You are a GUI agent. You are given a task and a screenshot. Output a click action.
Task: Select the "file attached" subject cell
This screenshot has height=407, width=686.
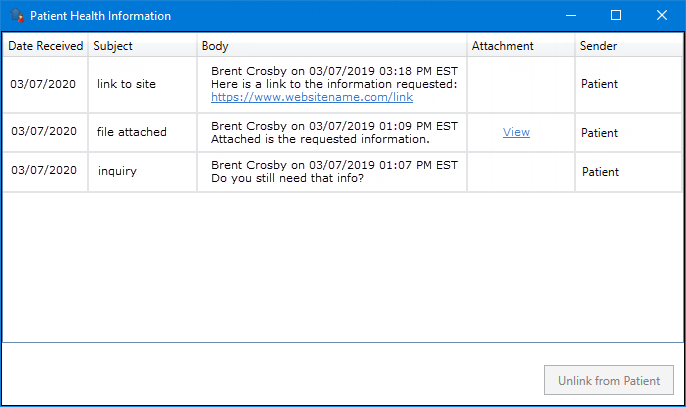pos(132,132)
